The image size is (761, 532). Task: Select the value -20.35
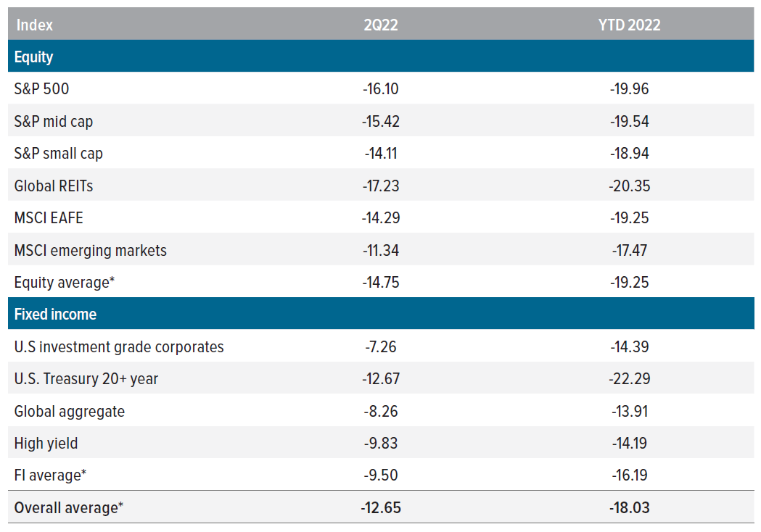[x=629, y=186]
